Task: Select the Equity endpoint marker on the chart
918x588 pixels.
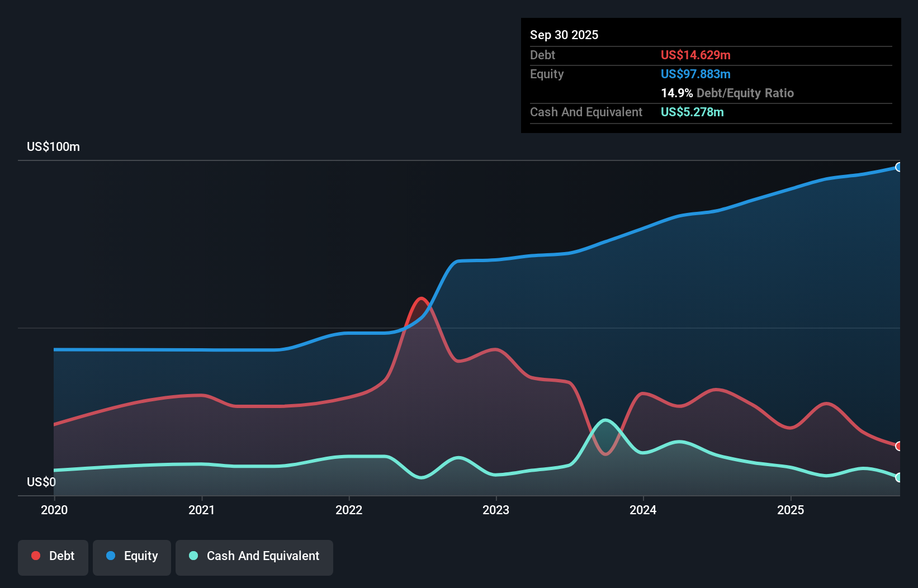Action: pyautogui.click(x=899, y=167)
